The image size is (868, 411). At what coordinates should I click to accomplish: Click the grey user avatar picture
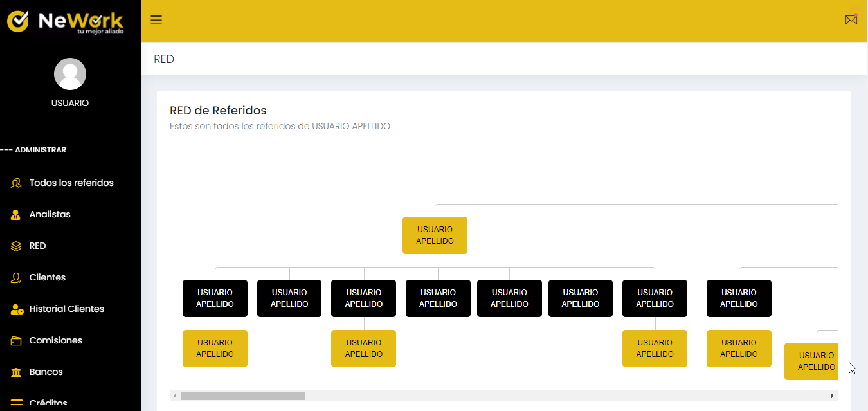(70, 74)
